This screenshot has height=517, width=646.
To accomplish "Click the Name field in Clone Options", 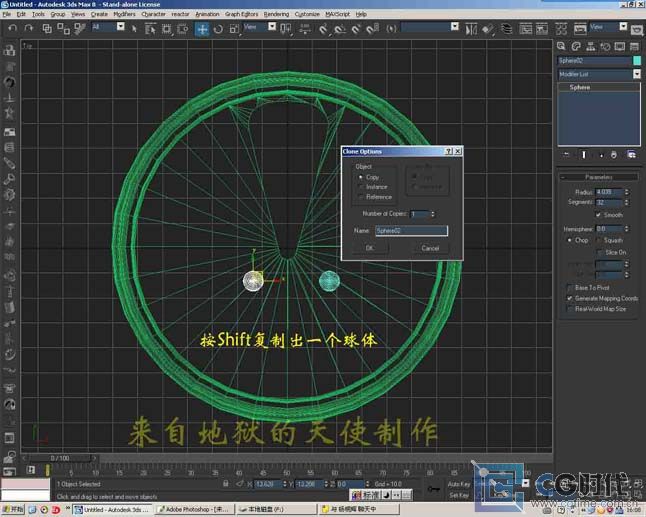I will [411, 230].
